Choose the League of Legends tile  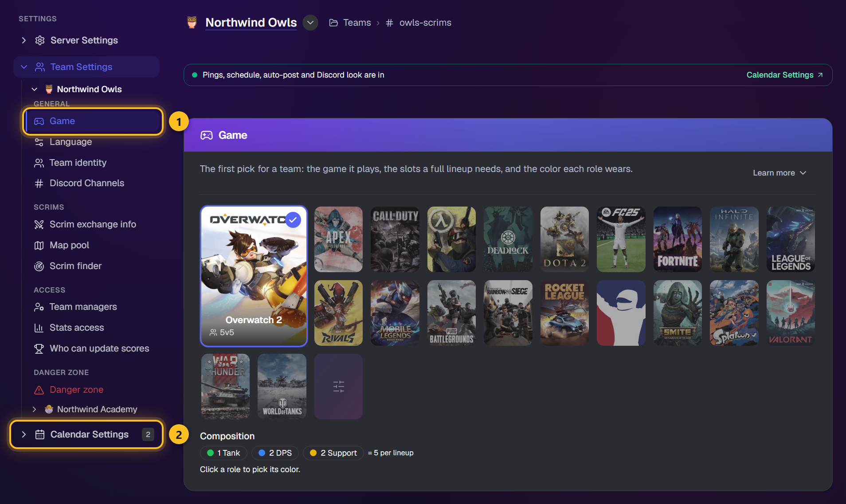click(791, 239)
